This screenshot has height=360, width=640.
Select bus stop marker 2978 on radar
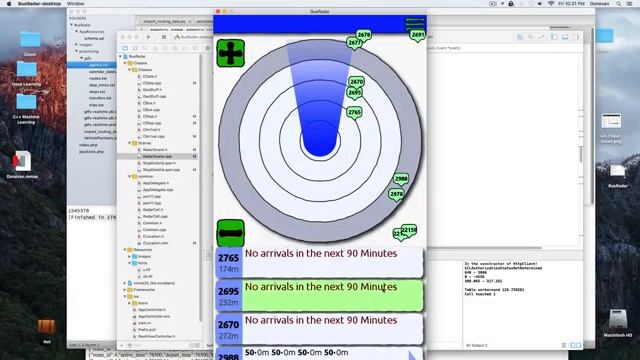[x=396, y=195]
